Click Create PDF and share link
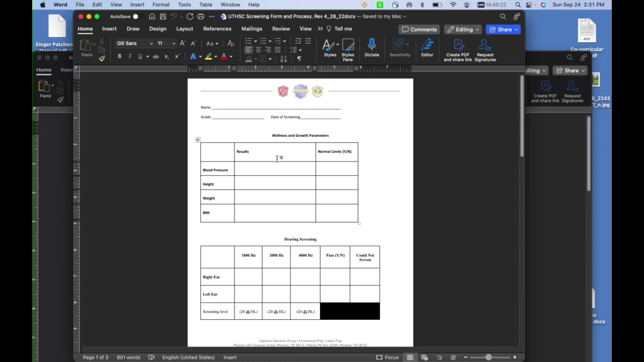 [458, 50]
